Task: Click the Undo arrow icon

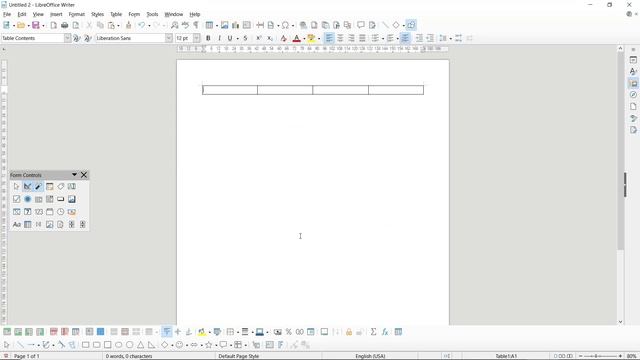Action: [x=141, y=25]
